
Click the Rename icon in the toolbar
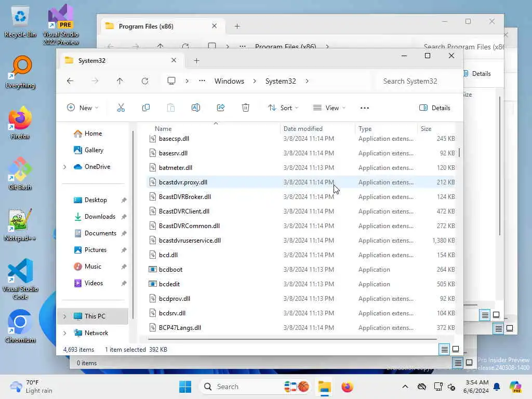[x=196, y=108]
